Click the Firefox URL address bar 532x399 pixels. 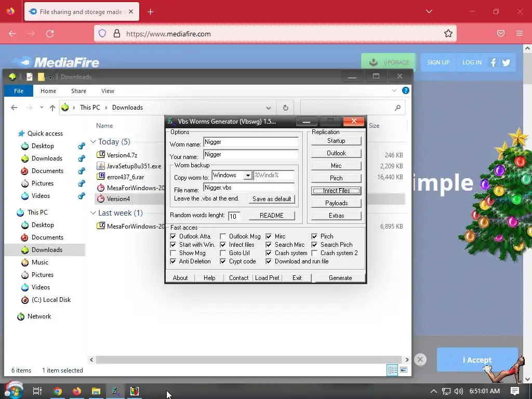pos(275,34)
